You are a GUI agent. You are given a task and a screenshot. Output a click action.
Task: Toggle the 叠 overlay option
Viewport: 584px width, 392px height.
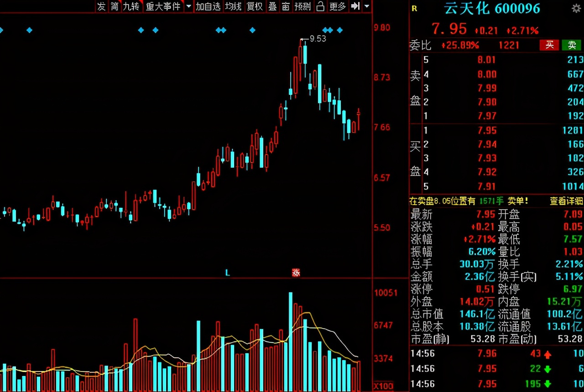(x=272, y=6)
